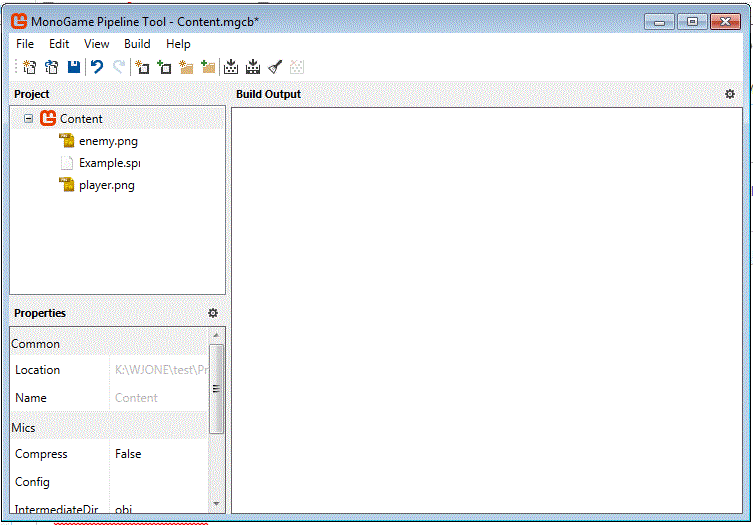This screenshot has height=525, width=753.
Task: Click the Location path value
Action: 161,370
